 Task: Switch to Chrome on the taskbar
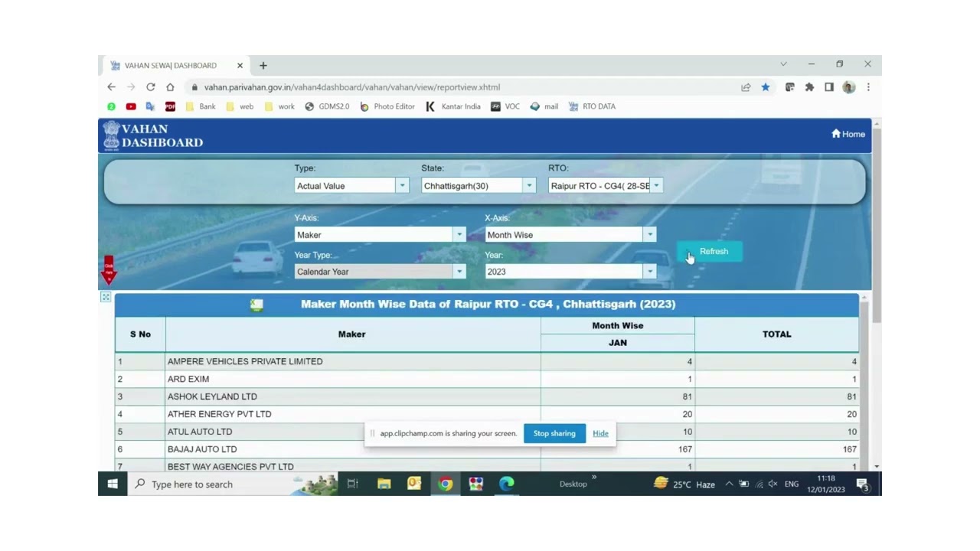point(446,484)
